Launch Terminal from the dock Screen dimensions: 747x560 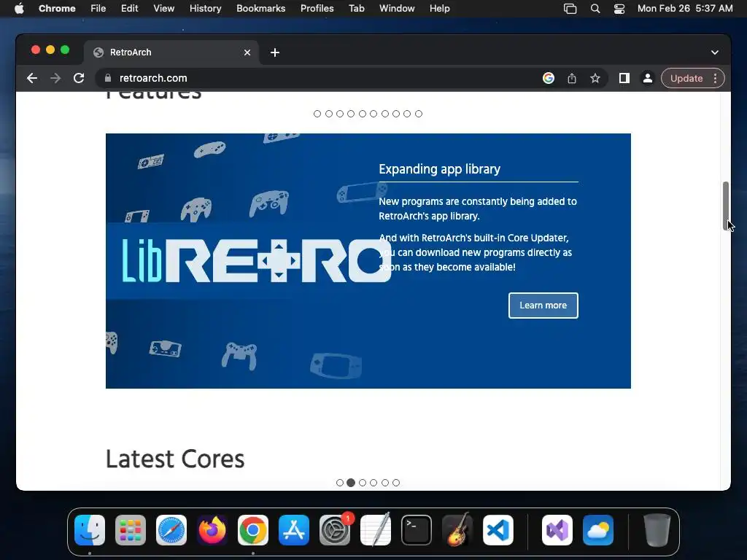417,530
